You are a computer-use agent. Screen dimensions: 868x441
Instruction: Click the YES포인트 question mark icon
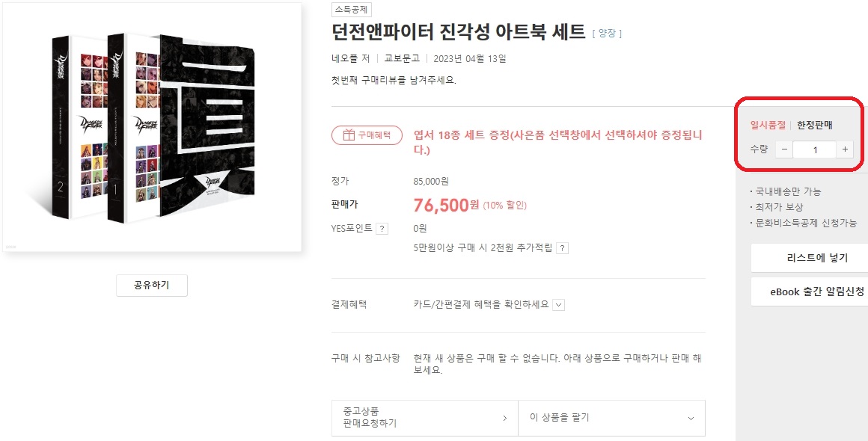(382, 229)
